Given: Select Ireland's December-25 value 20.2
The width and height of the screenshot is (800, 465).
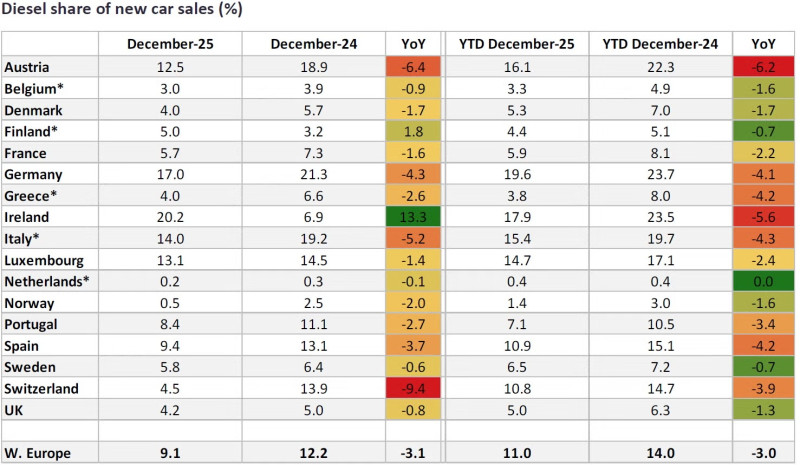Looking at the screenshot, I should 170,216.
